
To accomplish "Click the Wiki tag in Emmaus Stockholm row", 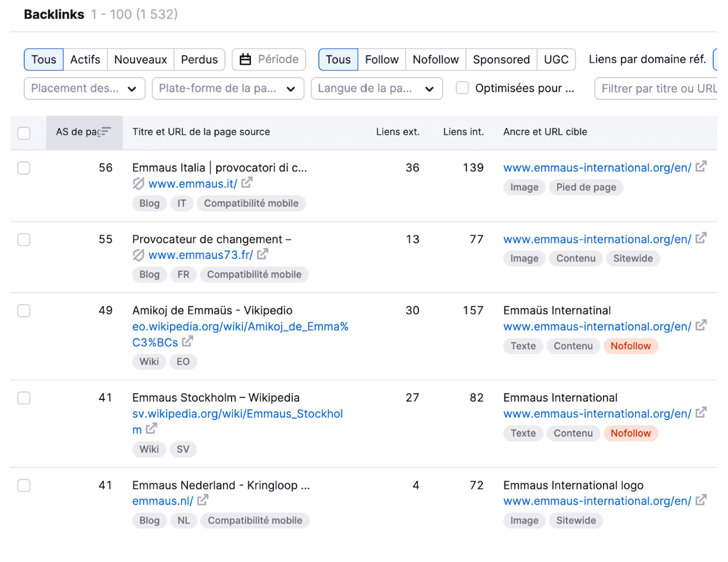I will (149, 449).
